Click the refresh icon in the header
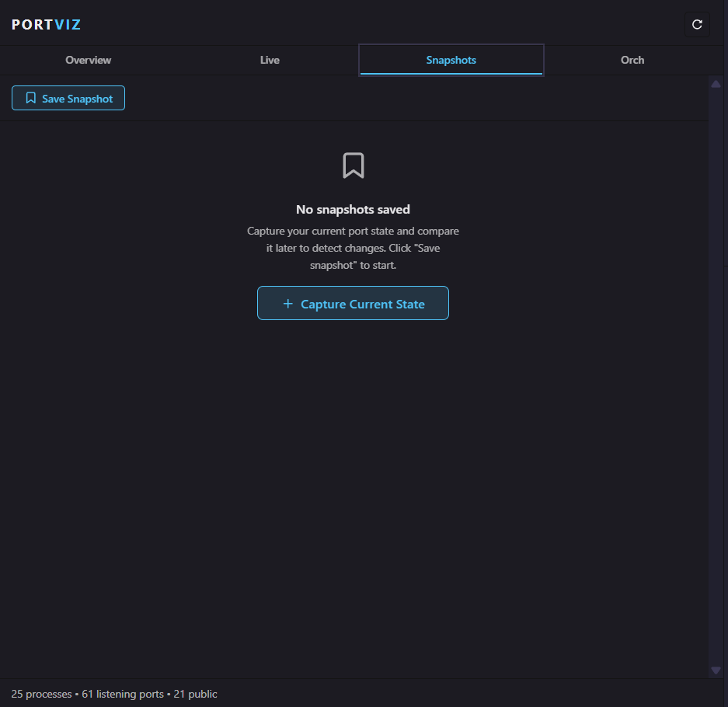 tap(697, 25)
